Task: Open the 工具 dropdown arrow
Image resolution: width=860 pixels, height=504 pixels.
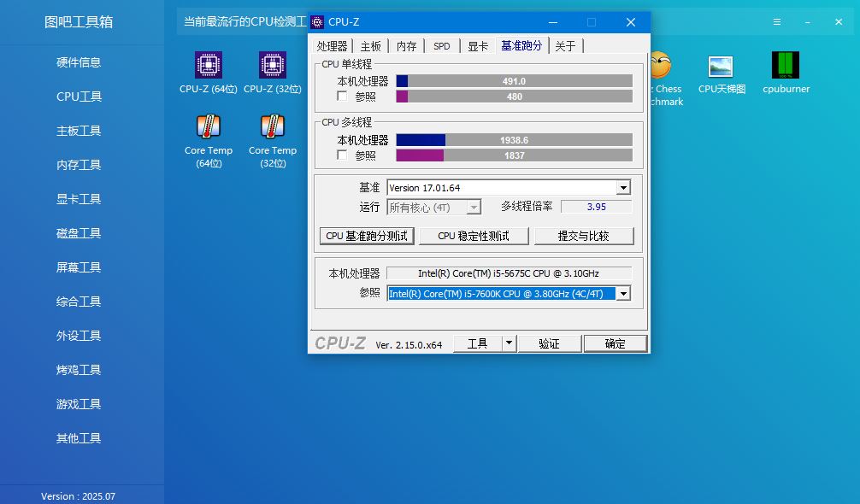Action: click(509, 343)
